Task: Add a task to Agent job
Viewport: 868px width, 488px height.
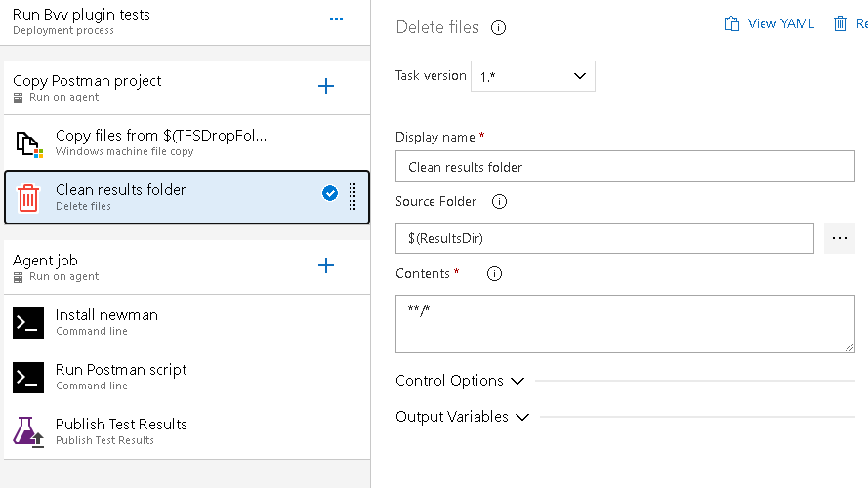Action: [326, 265]
